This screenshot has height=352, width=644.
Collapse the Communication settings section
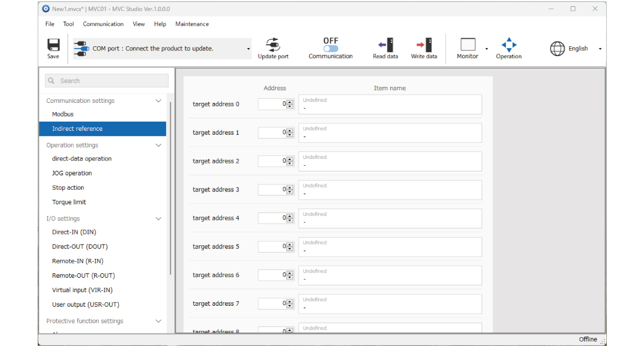[158, 101]
